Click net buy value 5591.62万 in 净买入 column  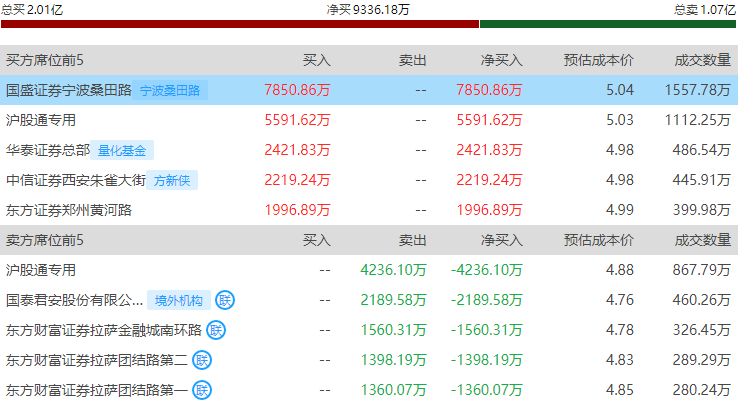point(489,120)
